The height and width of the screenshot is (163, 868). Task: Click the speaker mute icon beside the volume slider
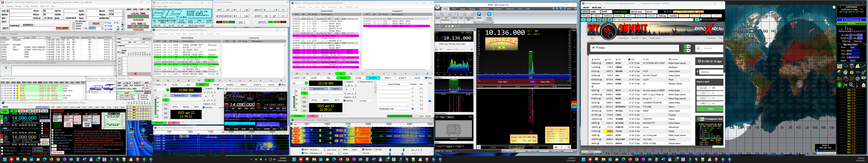(x=441, y=49)
